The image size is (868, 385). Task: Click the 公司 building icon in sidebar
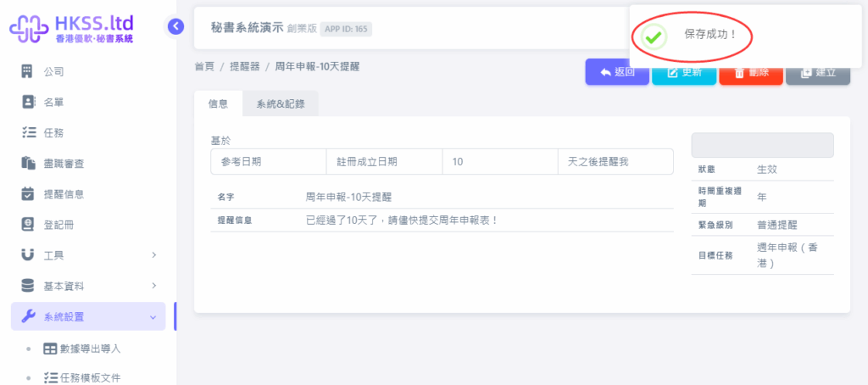27,71
